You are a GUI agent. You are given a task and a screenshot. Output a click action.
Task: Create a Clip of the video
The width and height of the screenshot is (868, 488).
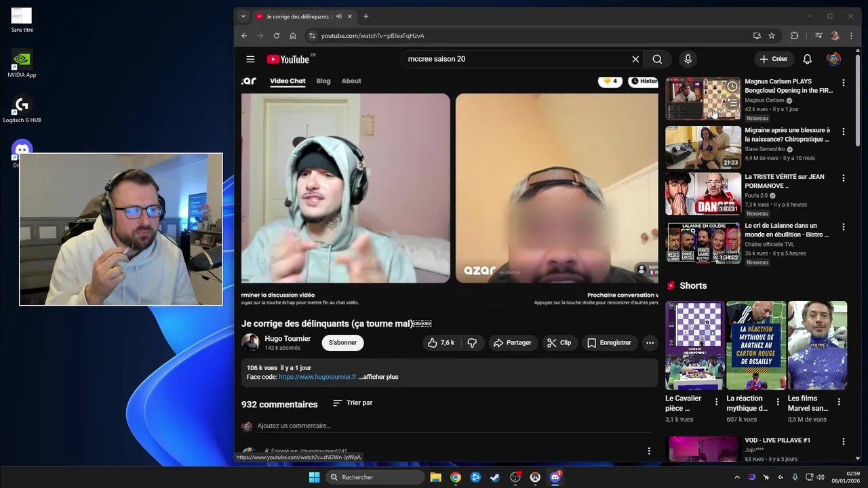[x=559, y=343]
